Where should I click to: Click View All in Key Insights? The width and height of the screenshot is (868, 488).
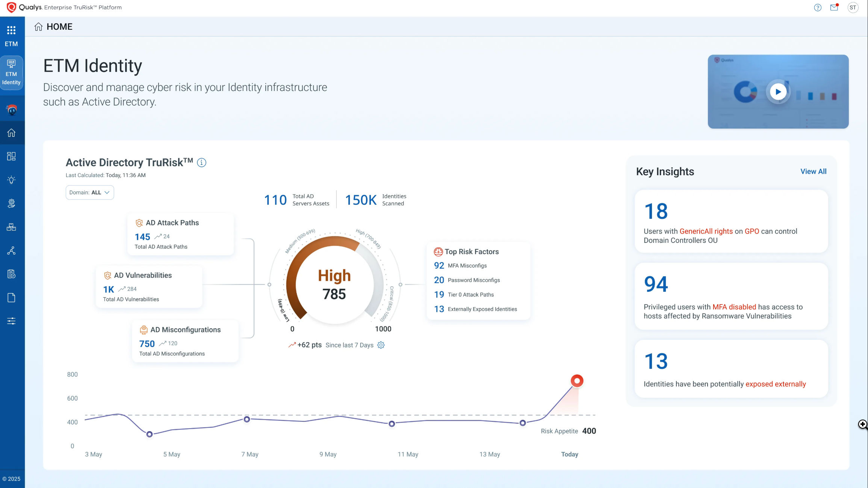tap(813, 171)
